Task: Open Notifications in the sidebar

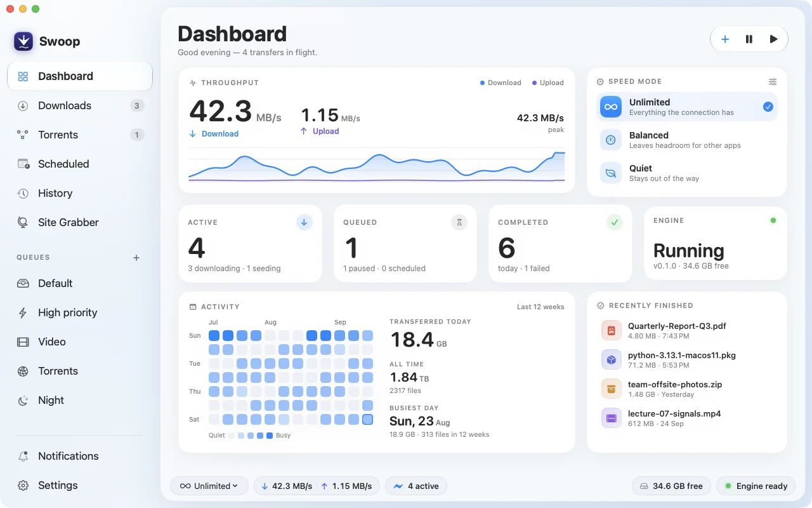Action: pyautogui.click(x=80, y=456)
